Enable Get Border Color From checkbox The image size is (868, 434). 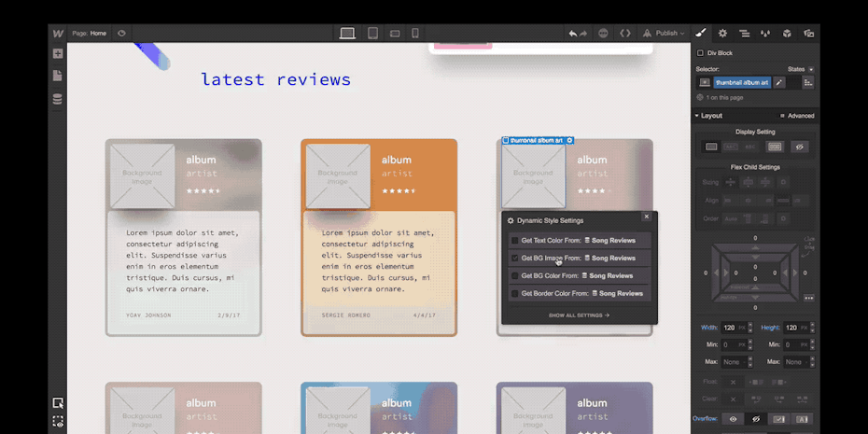[x=514, y=294]
